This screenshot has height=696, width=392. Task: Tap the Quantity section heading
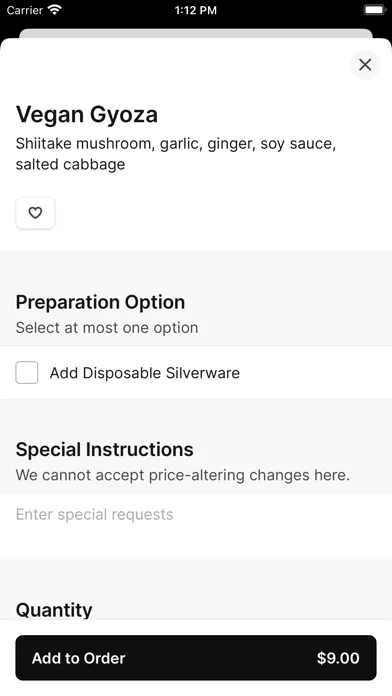[54, 609]
